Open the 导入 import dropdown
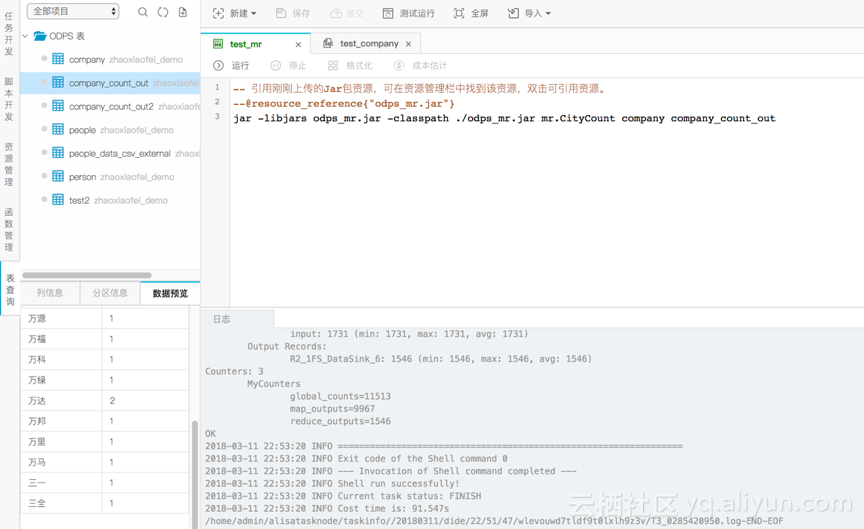Viewport: 864px width, 529px height. tap(529, 13)
